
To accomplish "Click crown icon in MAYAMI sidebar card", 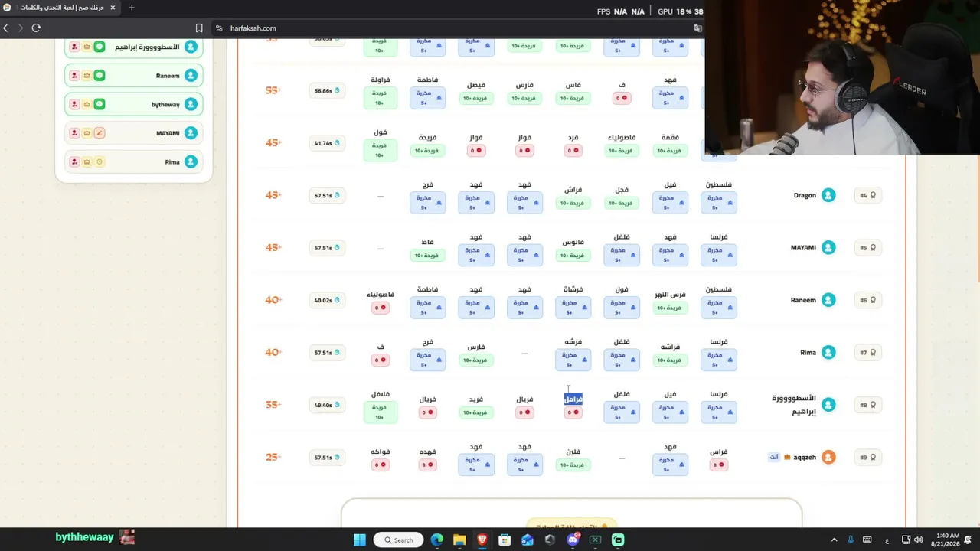I will click(x=87, y=133).
